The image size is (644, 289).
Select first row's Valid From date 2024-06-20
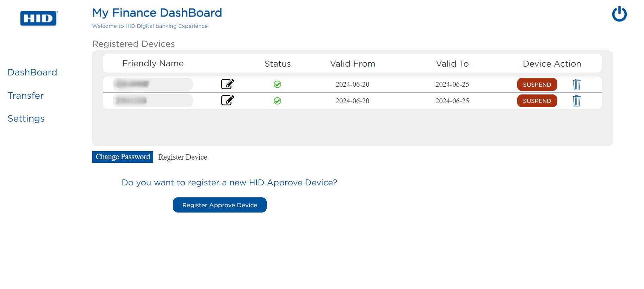tap(352, 84)
